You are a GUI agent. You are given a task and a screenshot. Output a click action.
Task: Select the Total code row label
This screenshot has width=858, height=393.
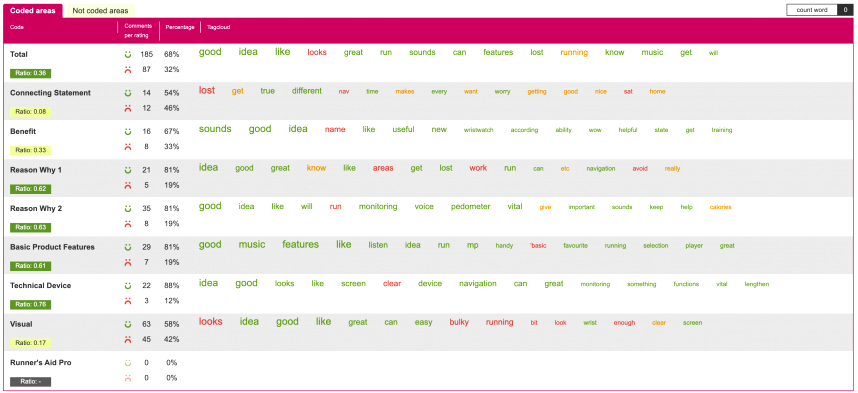[19, 54]
